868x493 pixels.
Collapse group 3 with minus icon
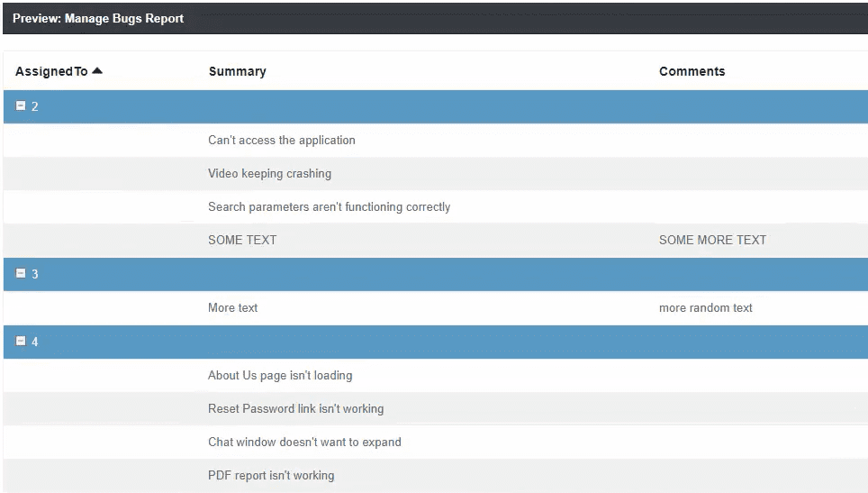(x=21, y=274)
